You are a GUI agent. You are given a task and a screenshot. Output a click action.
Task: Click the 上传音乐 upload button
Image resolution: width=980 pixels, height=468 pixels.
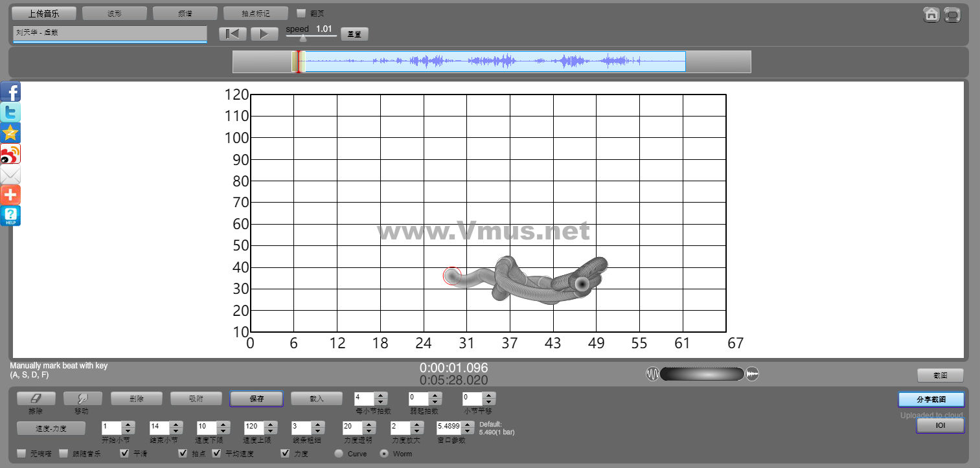click(x=44, y=13)
